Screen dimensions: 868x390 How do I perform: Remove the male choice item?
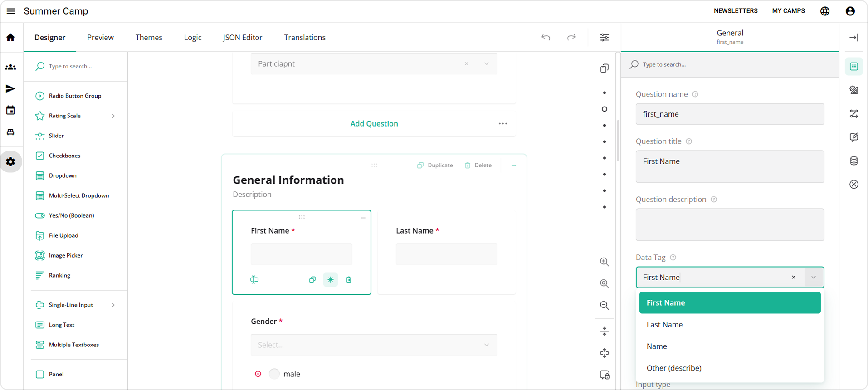(x=258, y=374)
